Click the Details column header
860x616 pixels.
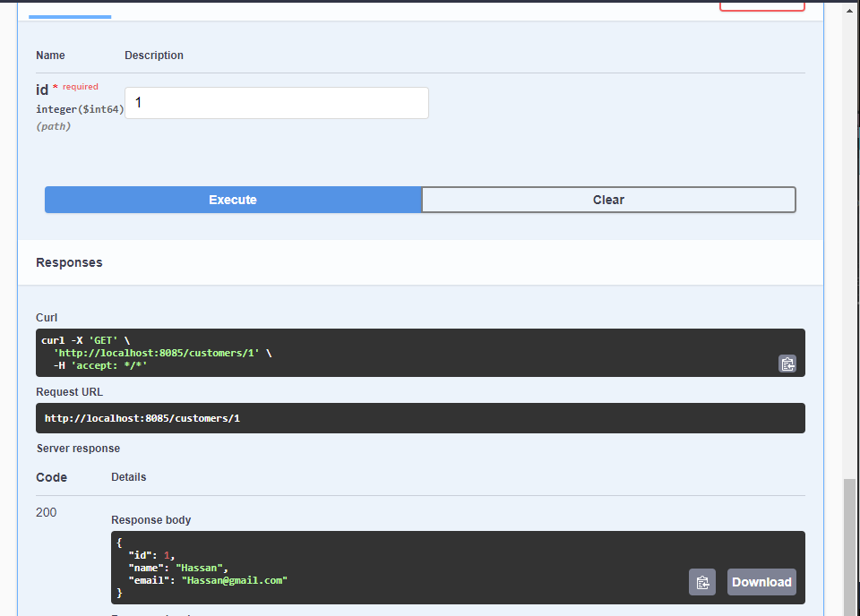[x=129, y=477]
